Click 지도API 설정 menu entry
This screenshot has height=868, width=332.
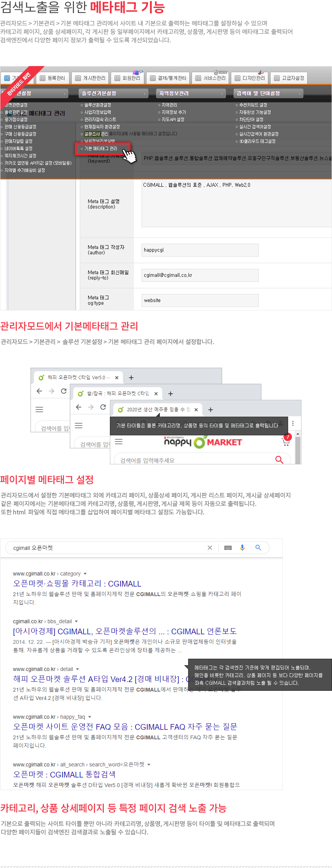[x=173, y=120]
